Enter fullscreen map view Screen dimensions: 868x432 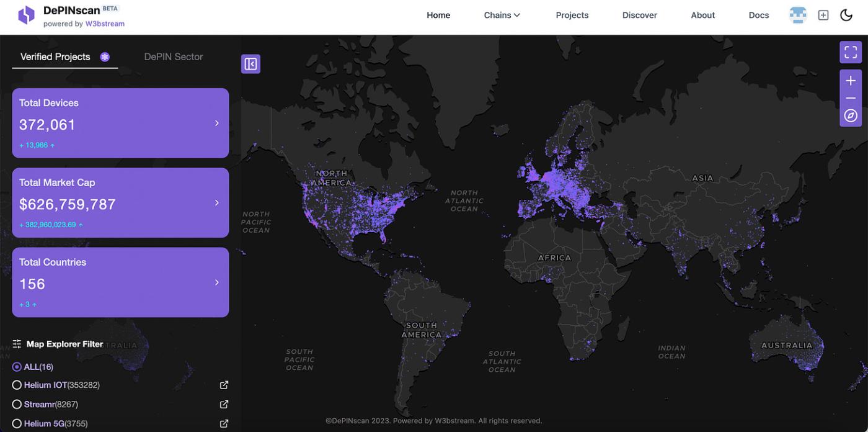(851, 52)
